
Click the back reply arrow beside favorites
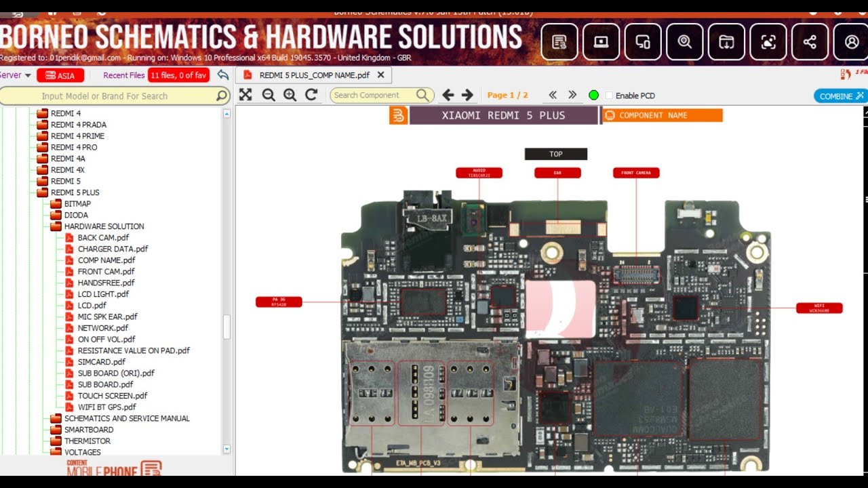point(222,75)
